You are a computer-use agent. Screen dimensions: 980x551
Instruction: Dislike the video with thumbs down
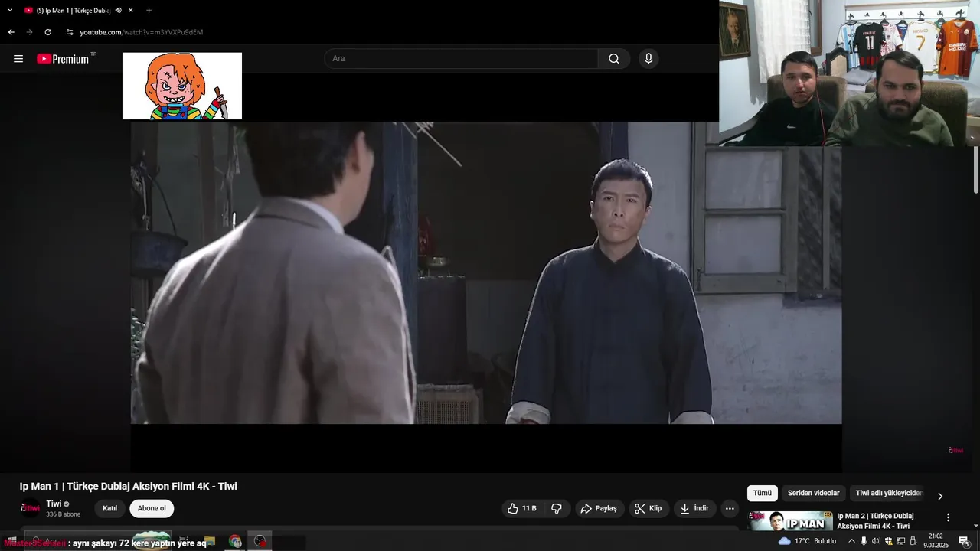tap(557, 508)
